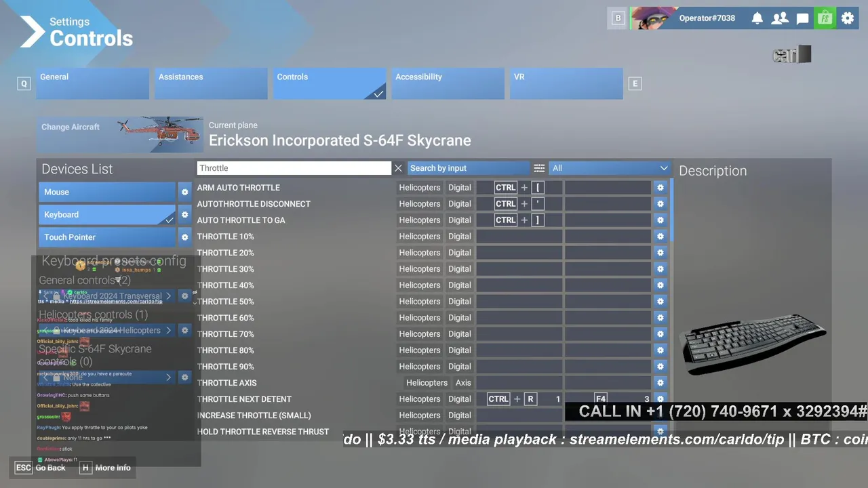Expand the All filter dropdown
Screen dimensions: 868x488
(609, 168)
